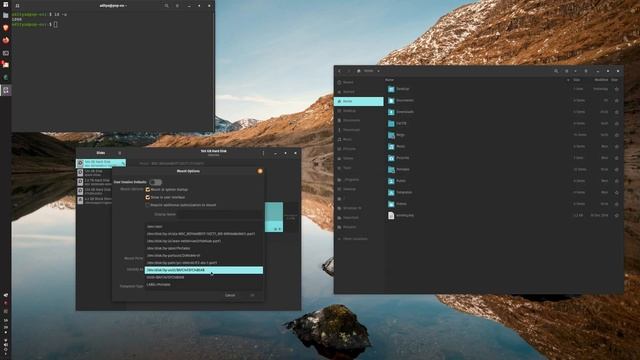Select the cyan partition block in Disks
The width and height of the screenshot is (640, 360).
274,217
